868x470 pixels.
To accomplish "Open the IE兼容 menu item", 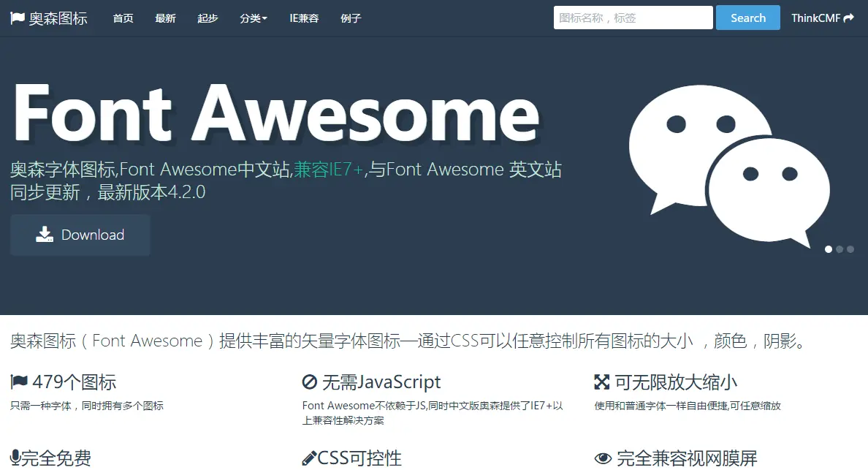I will point(304,18).
